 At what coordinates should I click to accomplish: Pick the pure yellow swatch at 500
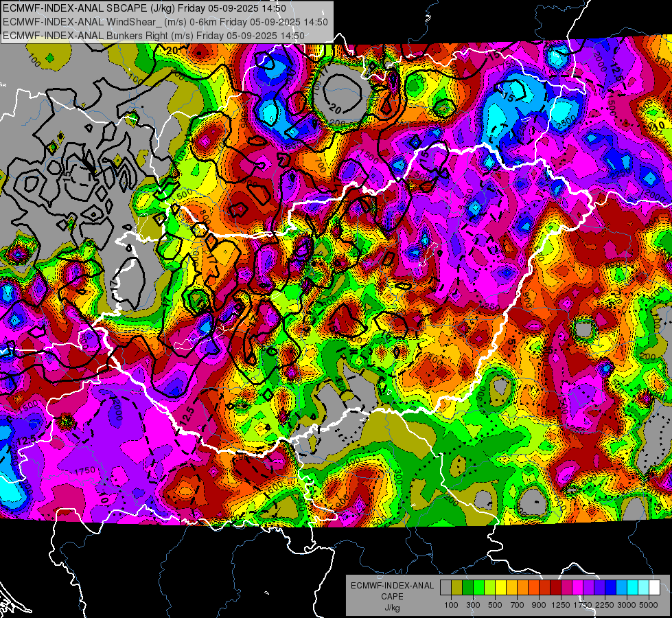coord(500,587)
